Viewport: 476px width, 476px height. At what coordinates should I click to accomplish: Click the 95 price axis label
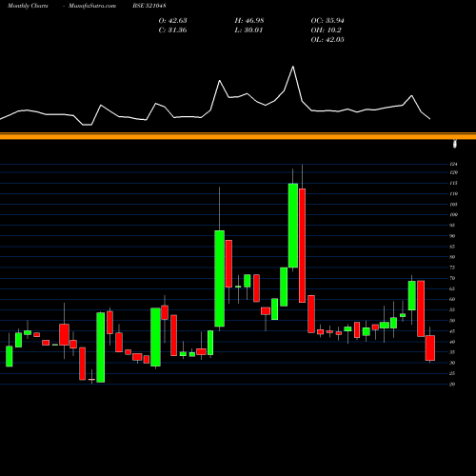coord(452,226)
